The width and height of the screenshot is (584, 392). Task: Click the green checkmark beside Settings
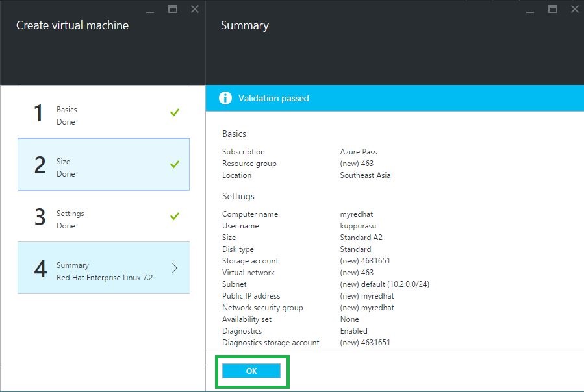(174, 216)
